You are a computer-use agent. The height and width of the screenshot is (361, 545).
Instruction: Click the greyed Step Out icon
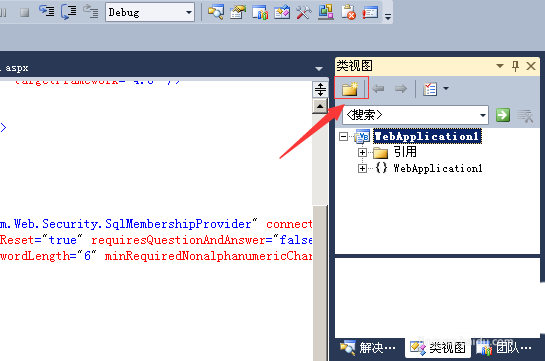pos(90,12)
